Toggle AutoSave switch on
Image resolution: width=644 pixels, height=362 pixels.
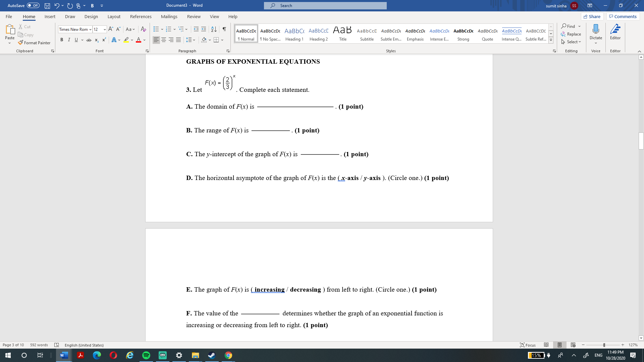point(33,5)
